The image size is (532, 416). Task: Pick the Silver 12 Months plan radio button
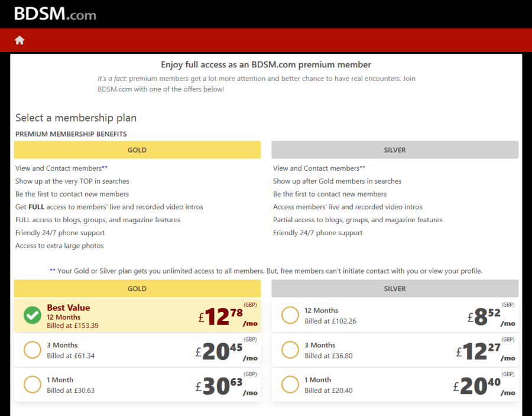(290, 316)
